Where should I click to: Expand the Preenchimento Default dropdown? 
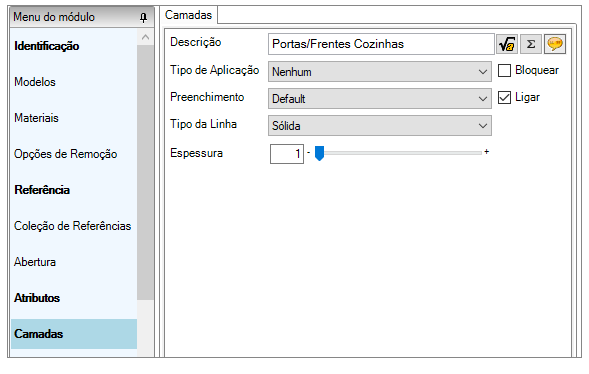click(x=379, y=99)
